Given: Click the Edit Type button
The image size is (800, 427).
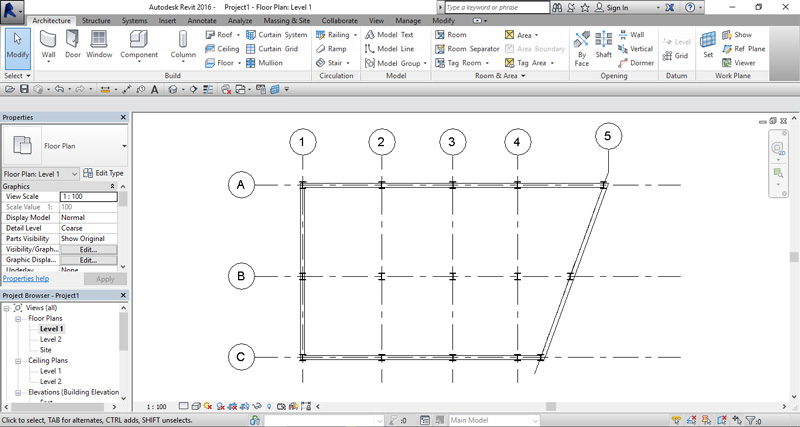Looking at the screenshot, I should [x=104, y=173].
